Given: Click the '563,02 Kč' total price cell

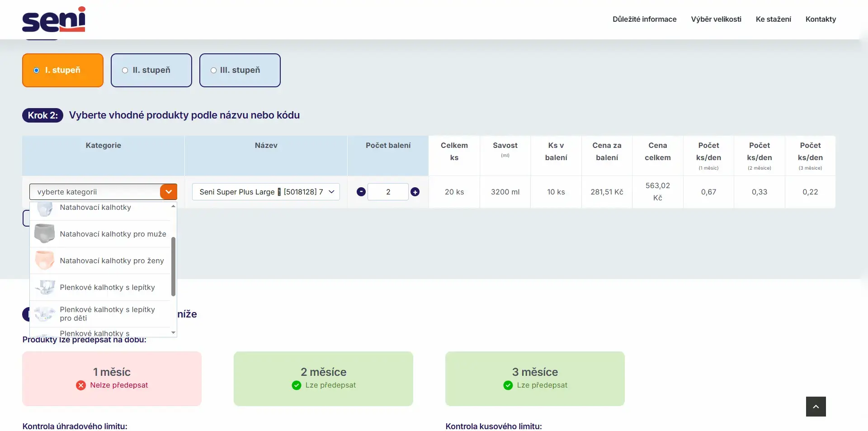Looking at the screenshot, I should pos(658,192).
